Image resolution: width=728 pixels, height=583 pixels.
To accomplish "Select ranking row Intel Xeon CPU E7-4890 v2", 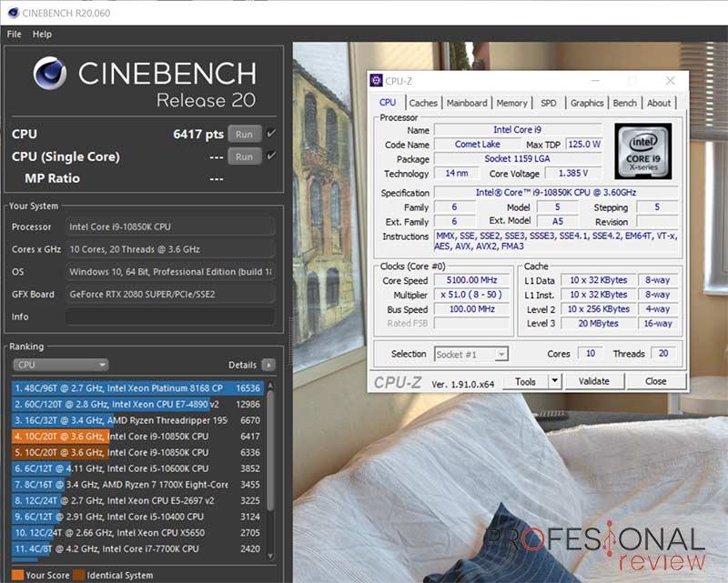I will click(138, 405).
